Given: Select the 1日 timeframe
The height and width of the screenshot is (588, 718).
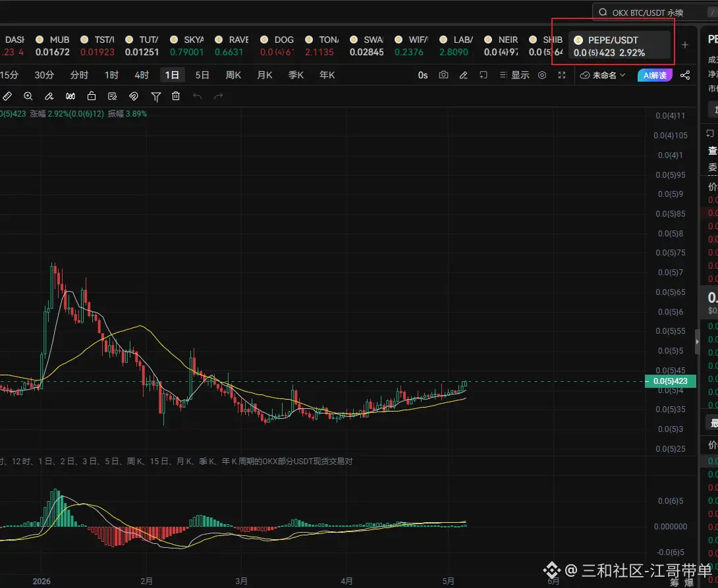Looking at the screenshot, I should pyautogui.click(x=172, y=75).
